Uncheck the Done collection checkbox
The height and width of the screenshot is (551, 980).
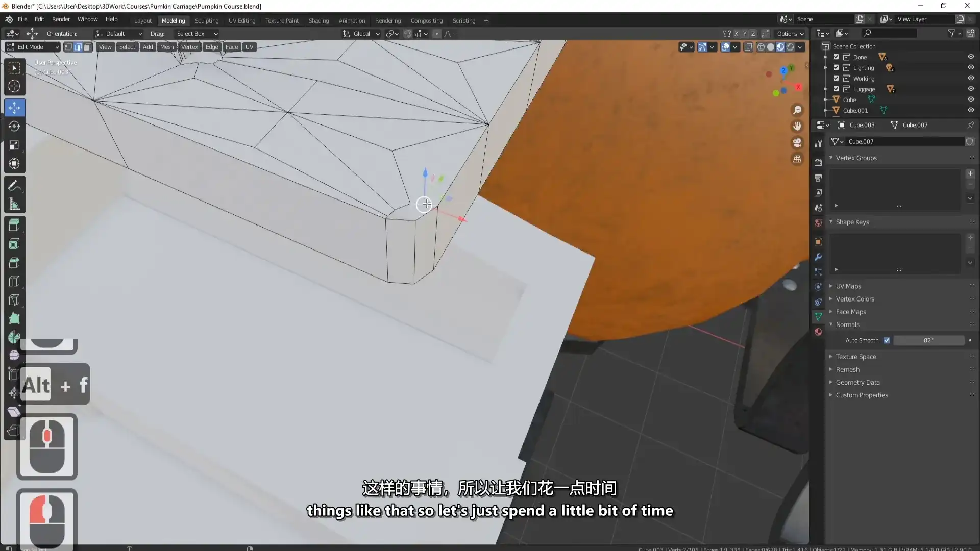click(x=836, y=57)
